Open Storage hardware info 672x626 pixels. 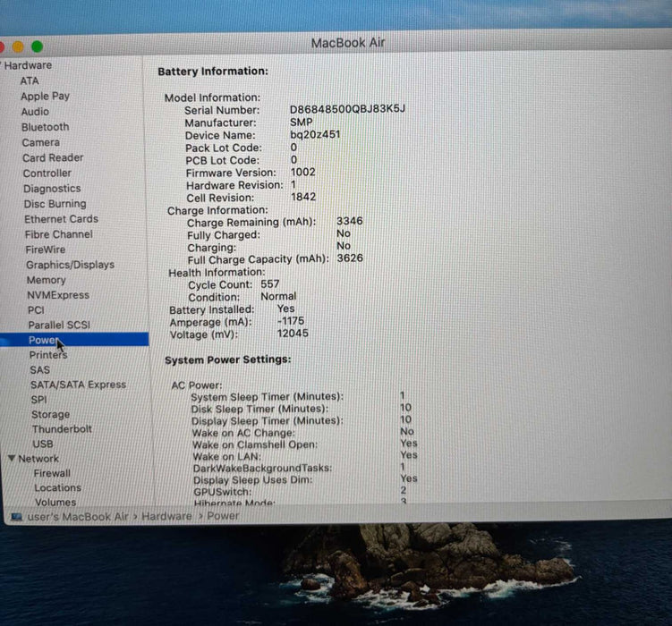coord(51,414)
